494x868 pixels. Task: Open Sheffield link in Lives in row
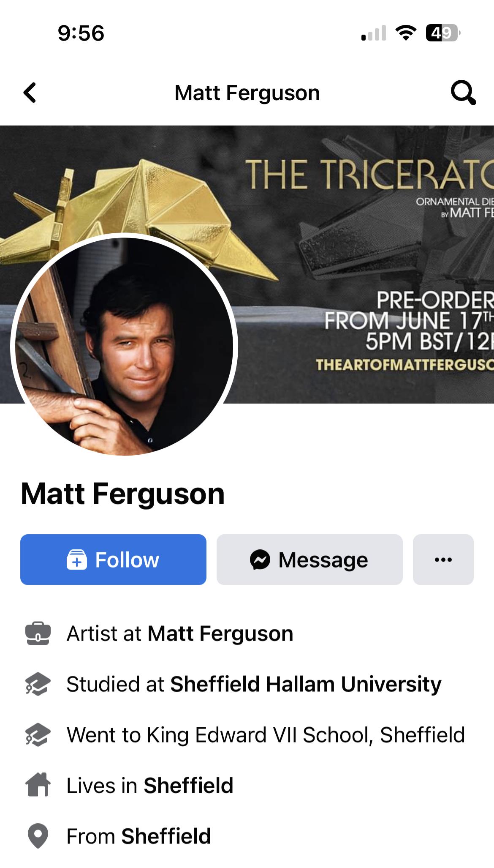click(x=188, y=785)
